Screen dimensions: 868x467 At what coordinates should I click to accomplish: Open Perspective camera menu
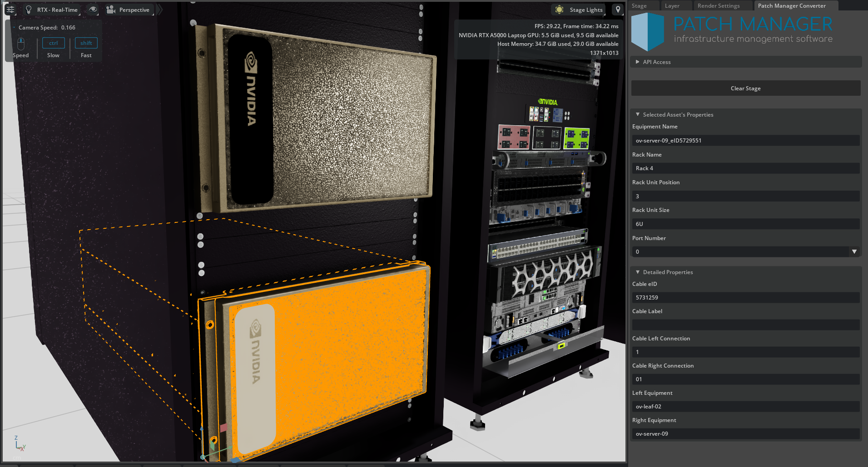coord(134,10)
